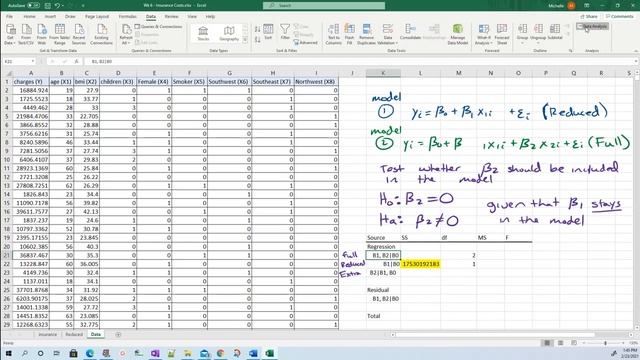Select the Smoker (X5) header cell
The width and height of the screenshot is (640, 360).
tap(189, 82)
